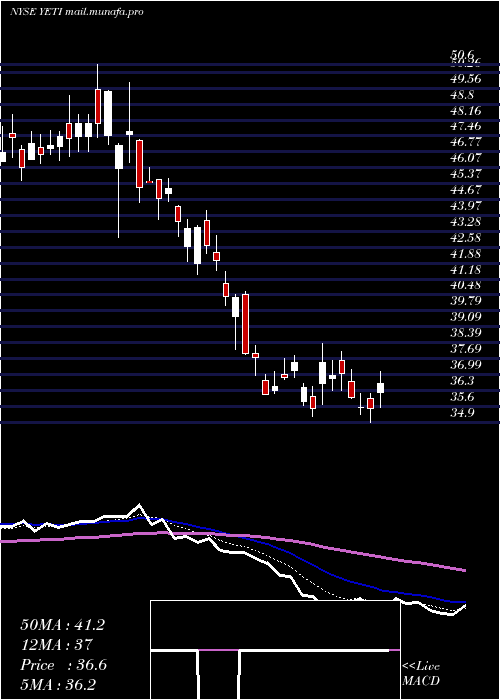
Task: Click the 36.3 price label
Action: (x=462, y=381)
